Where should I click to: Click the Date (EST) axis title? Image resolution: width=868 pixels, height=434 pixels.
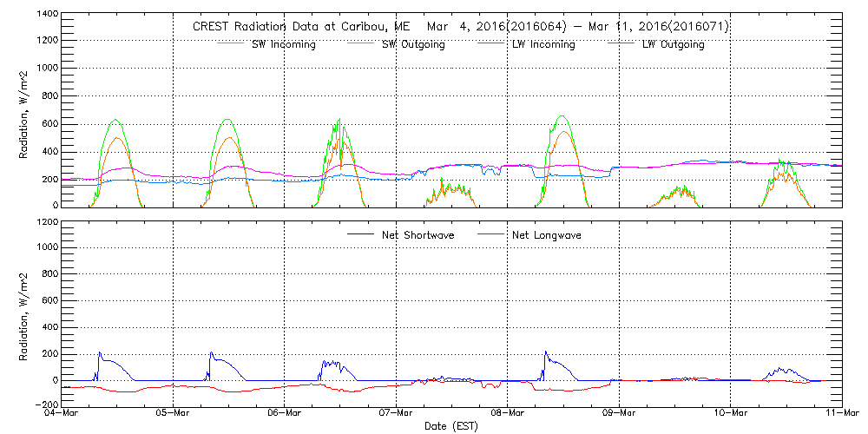[451, 426]
